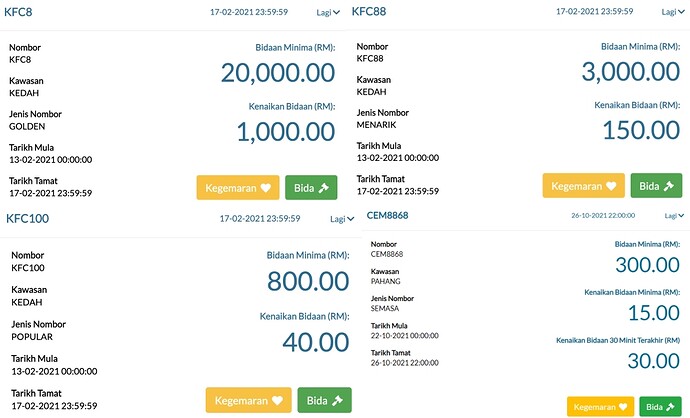Open the KFC100 listing title

(x=27, y=218)
